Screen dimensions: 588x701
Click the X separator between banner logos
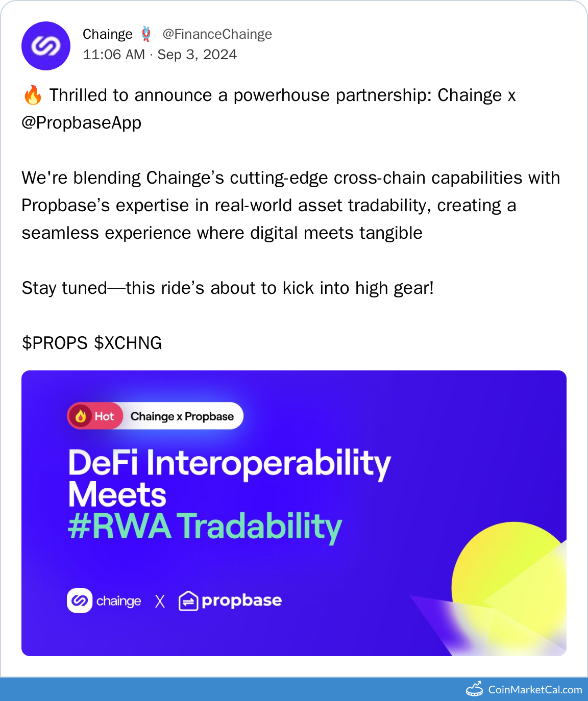tap(160, 602)
